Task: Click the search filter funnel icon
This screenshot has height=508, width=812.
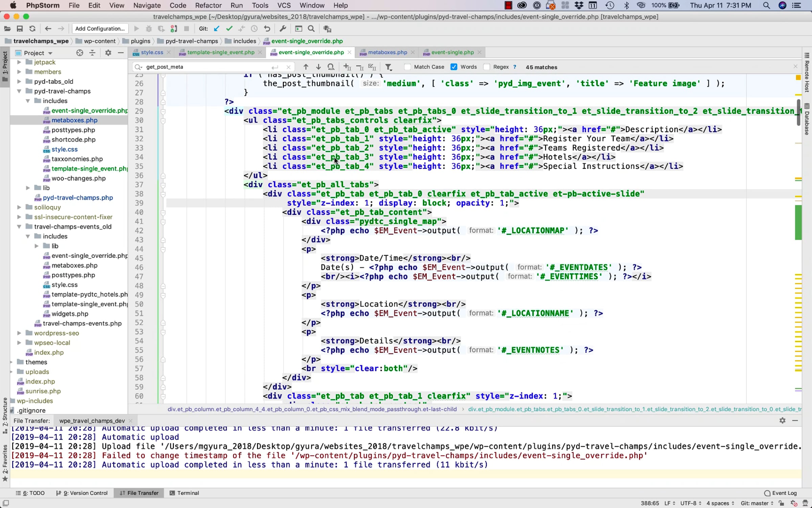Action: point(389,67)
